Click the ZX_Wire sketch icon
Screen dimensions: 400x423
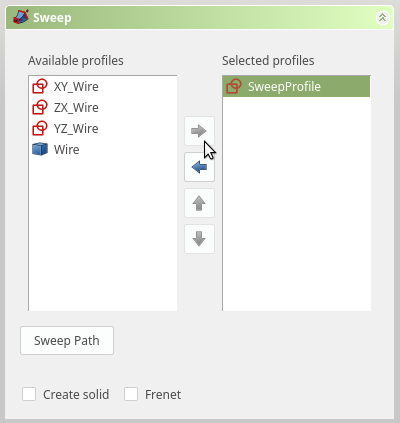pos(40,107)
